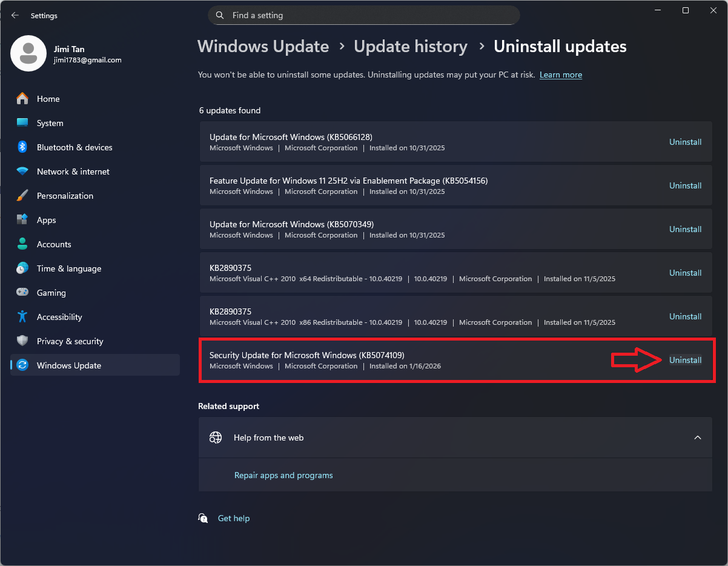Open the Home settings page icon

pos(22,99)
